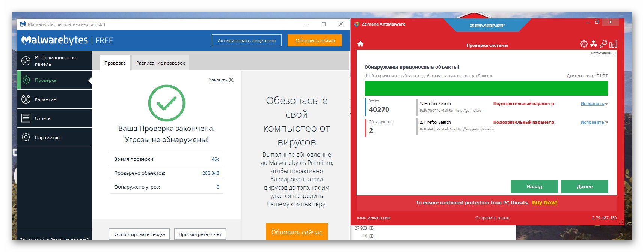Select the 1. Firefox Search threat row
Screen dimensions: 644x252
[x=512, y=107]
